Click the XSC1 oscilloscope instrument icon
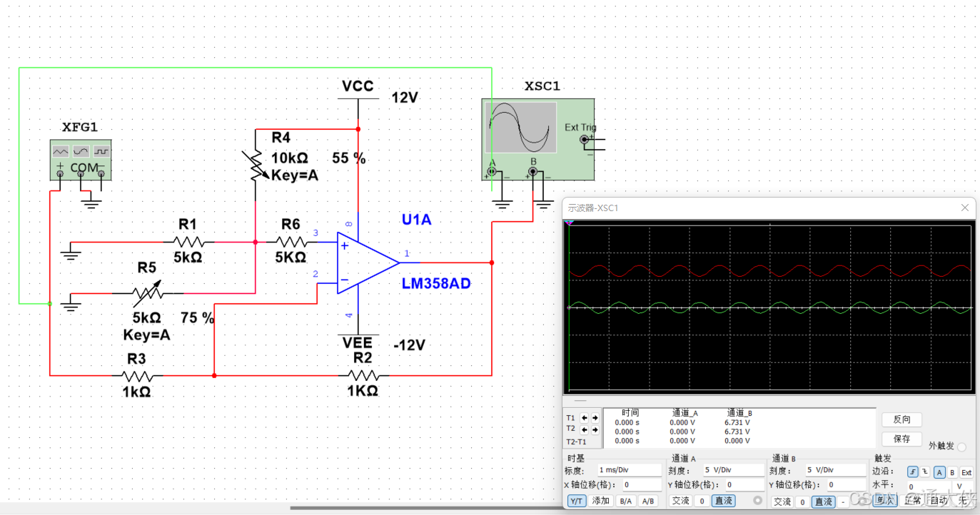980x515 pixels. point(538,139)
